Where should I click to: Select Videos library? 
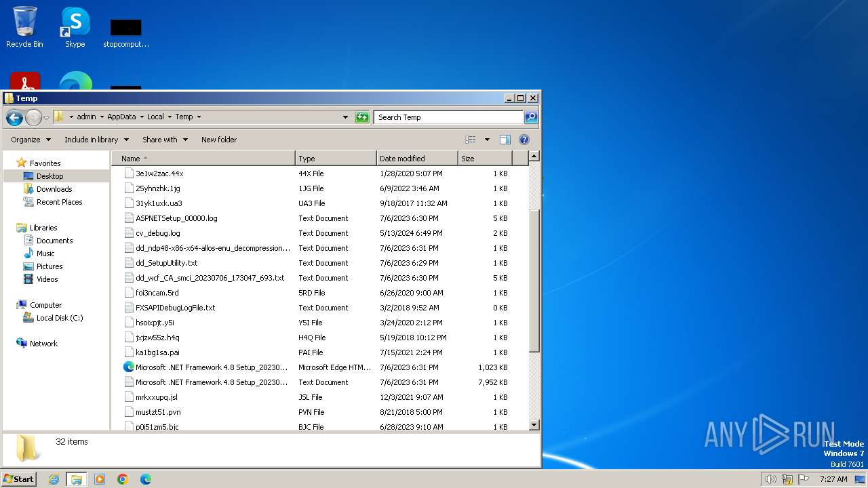tap(47, 279)
